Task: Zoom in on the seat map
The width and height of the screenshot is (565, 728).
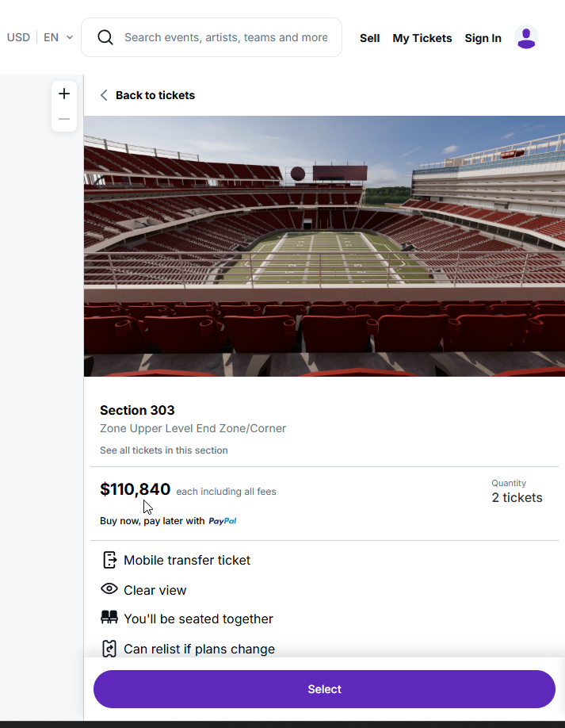Action: 64,94
